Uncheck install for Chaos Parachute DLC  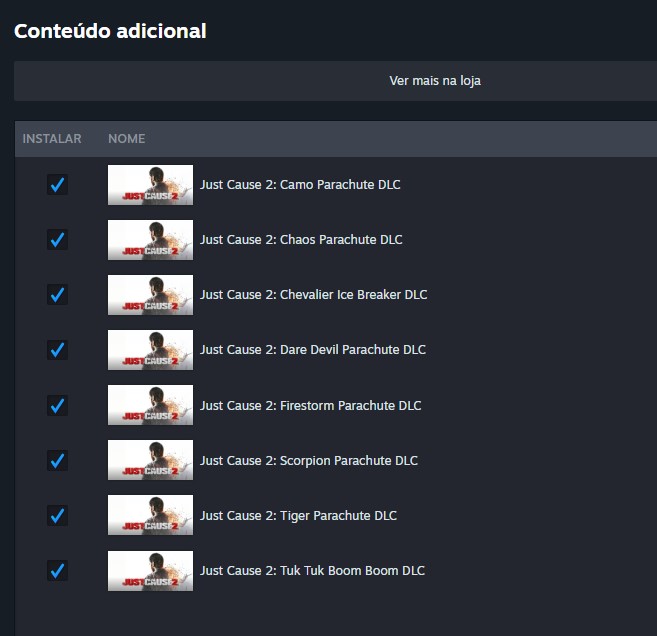pos(57,240)
